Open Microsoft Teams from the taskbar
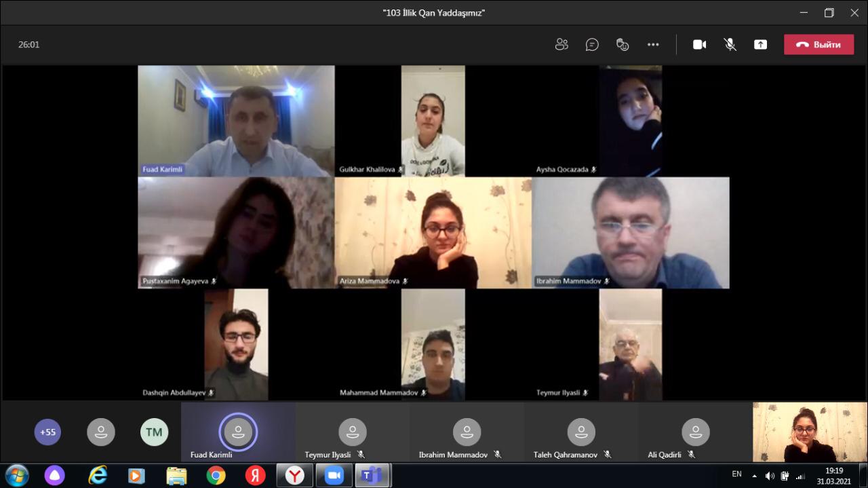 point(372,476)
